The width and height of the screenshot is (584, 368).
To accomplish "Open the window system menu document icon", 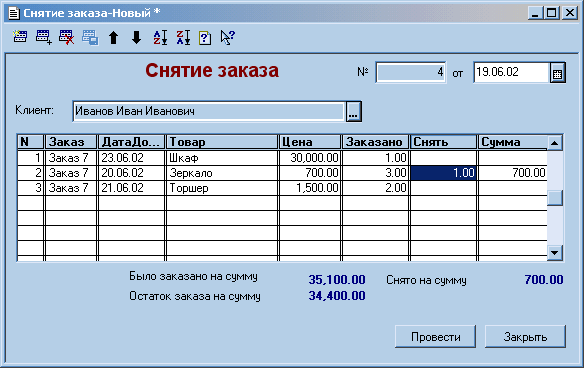I will pyautogui.click(x=14, y=13).
